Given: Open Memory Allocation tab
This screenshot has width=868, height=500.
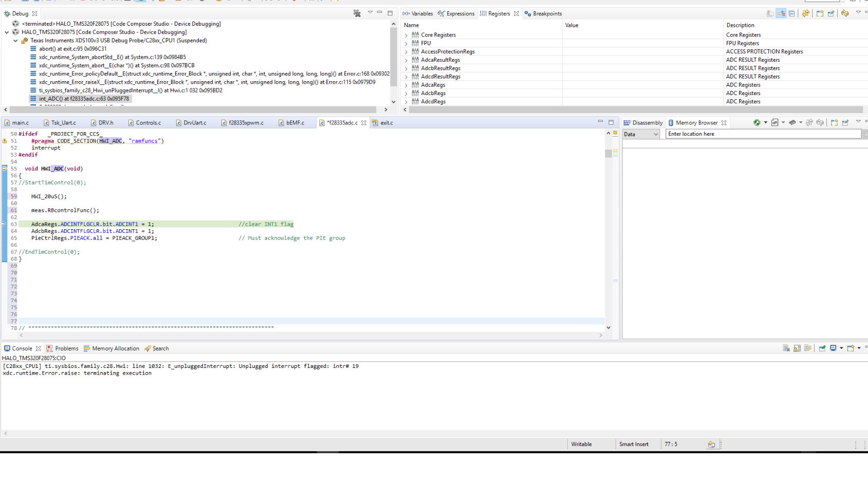Looking at the screenshot, I should pos(111,348).
